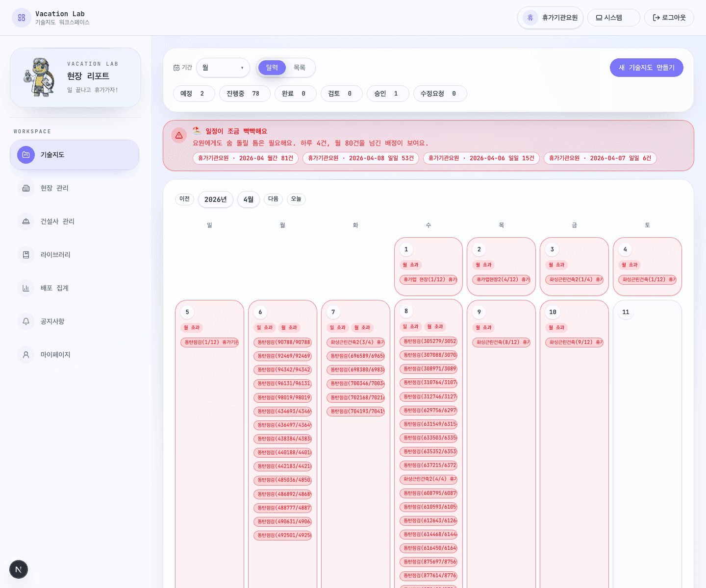Create a new report via 새 기술지도 만들기
Screen dimensions: 706x588
(x=646, y=68)
